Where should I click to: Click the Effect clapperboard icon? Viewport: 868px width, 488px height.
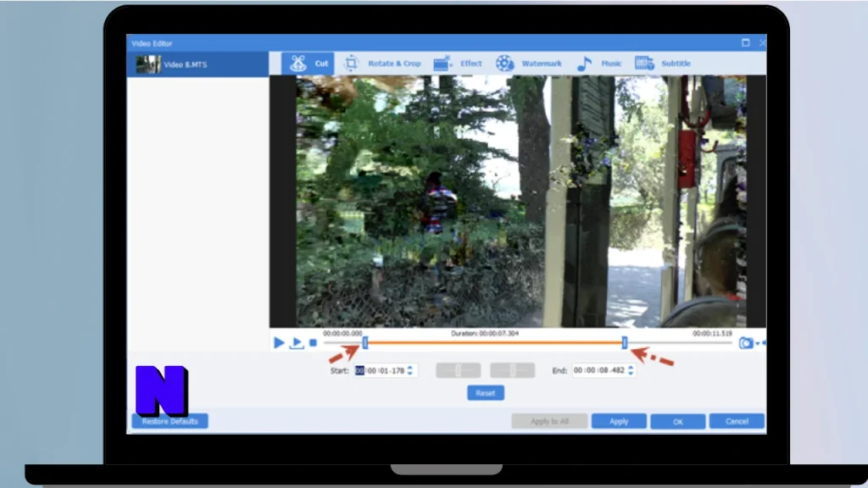(442, 64)
